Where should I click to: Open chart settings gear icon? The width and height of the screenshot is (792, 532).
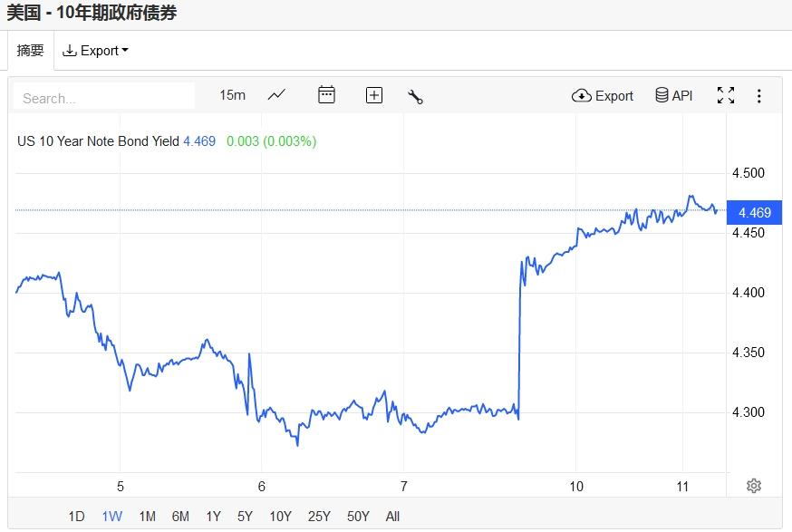[x=753, y=486]
